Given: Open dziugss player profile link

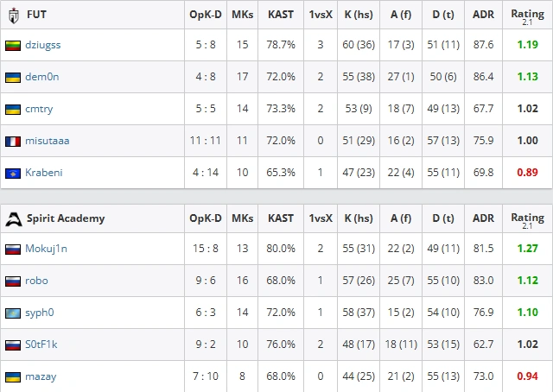Looking at the screenshot, I should click(43, 45).
